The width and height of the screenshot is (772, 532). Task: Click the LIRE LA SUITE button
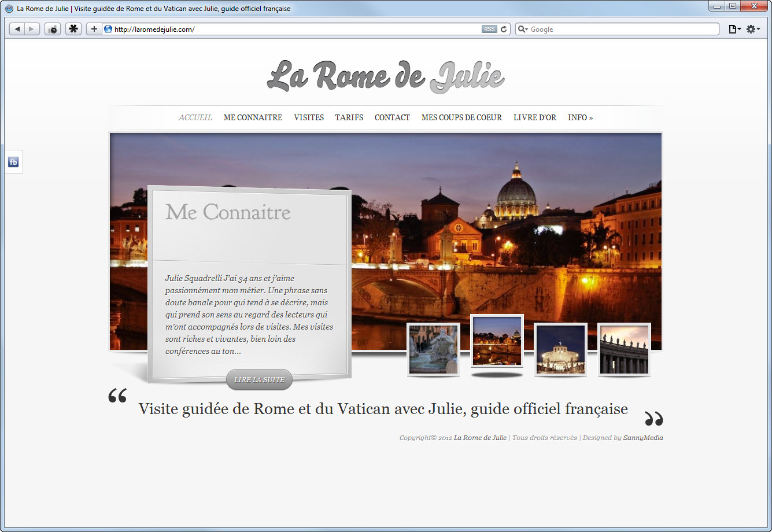pyautogui.click(x=259, y=379)
